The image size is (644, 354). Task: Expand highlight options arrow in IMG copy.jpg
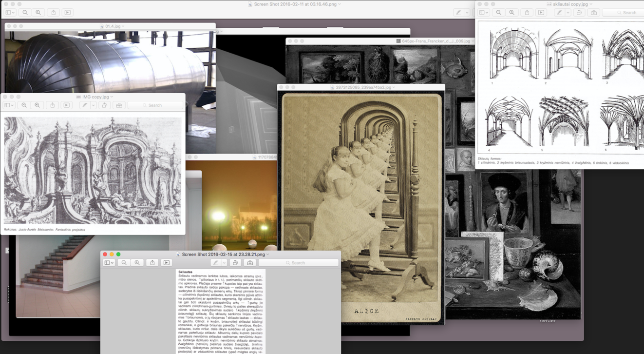[x=93, y=105]
